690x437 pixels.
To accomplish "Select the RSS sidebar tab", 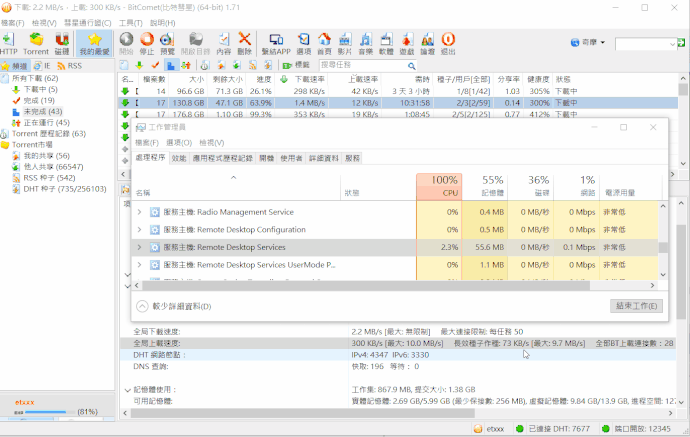I will (x=70, y=66).
